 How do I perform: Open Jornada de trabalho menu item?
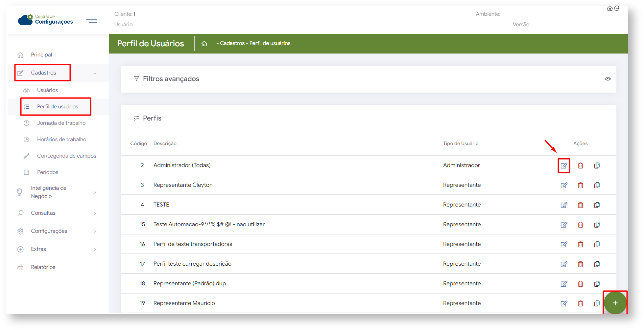pos(61,123)
